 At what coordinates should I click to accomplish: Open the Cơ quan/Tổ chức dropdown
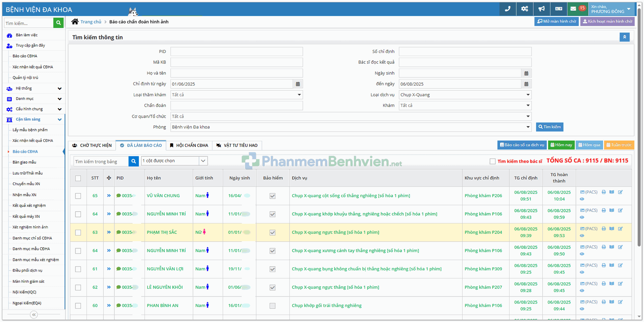[351, 116]
